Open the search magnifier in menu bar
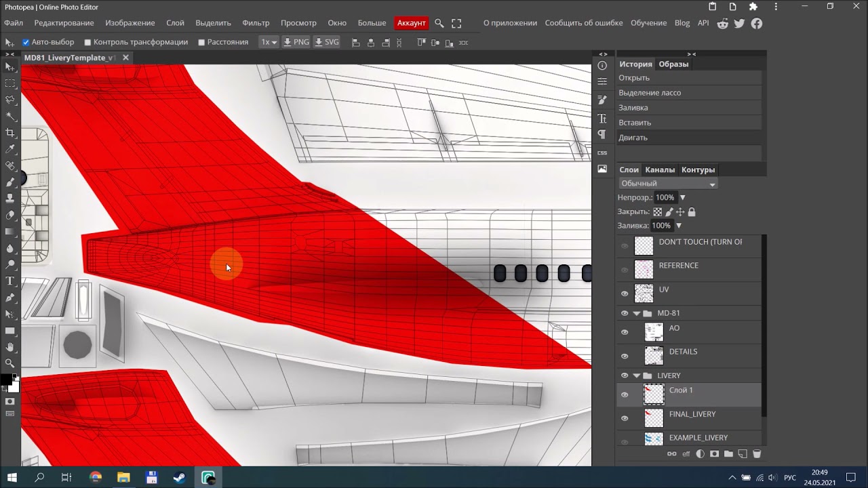This screenshot has height=488, width=868. click(x=439, y=23)
